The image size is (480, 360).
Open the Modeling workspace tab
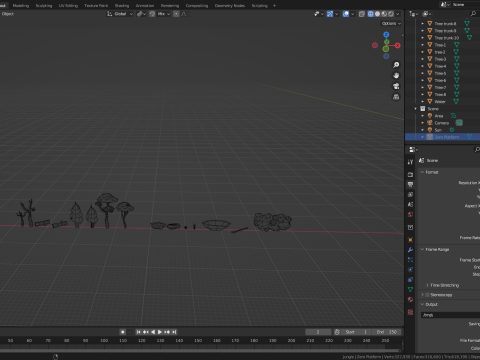click(x=21, y=6)
